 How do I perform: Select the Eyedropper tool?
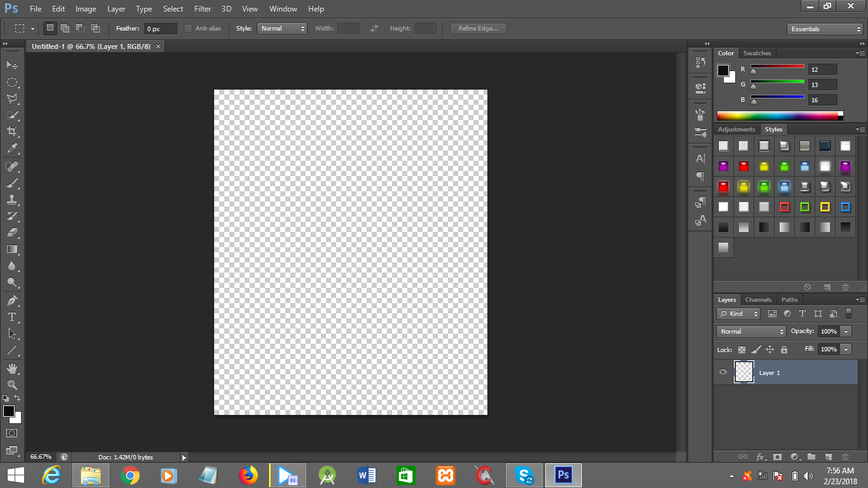(12, 149)
